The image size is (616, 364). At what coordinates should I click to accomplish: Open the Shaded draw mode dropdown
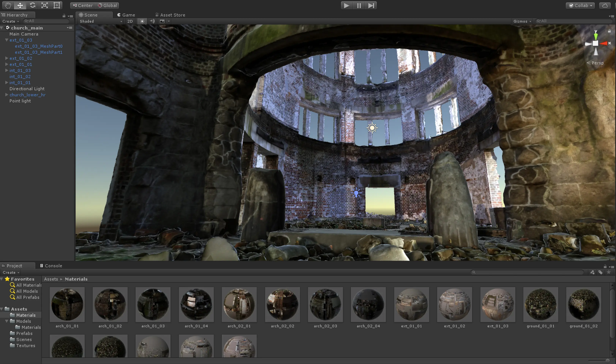click(x=101, y=21)
